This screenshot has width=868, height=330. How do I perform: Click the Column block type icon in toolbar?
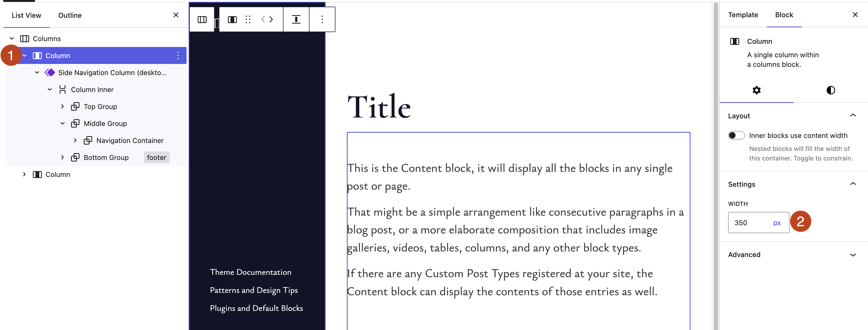coord(232,20)
